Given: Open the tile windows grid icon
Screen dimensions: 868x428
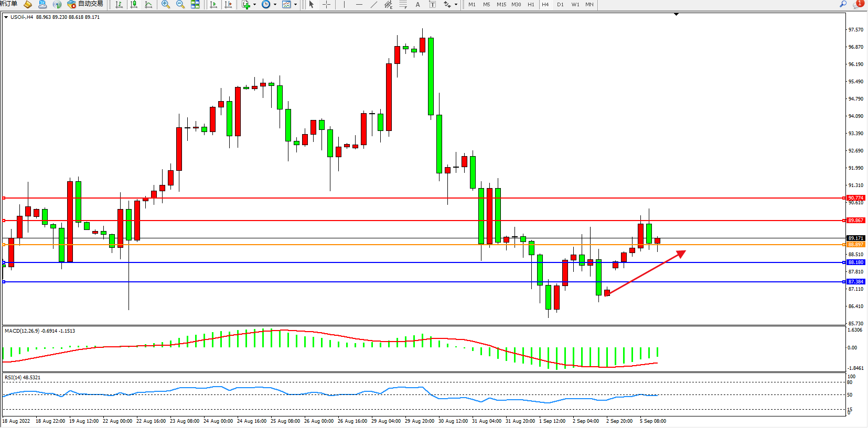Looking at the screenshot, I should pyautogui.click(x=195, y=4).
